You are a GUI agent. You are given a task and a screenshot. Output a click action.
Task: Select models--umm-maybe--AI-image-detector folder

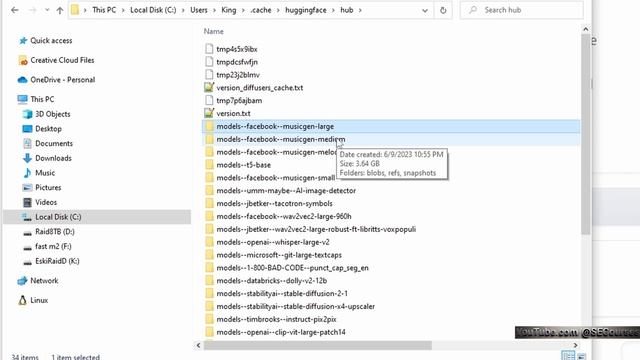pyautogui.click(x=286, y=191)
